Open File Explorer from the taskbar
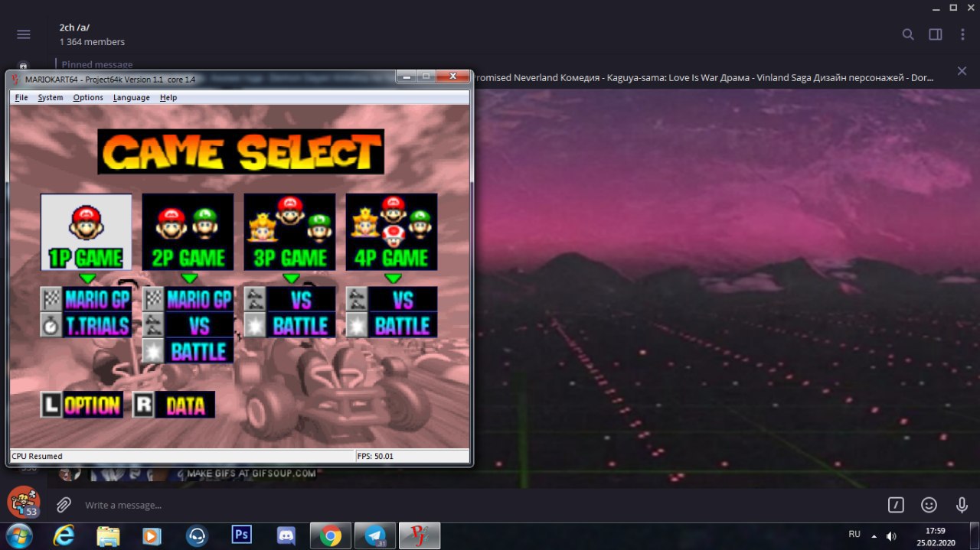 (x=108, y=535)
